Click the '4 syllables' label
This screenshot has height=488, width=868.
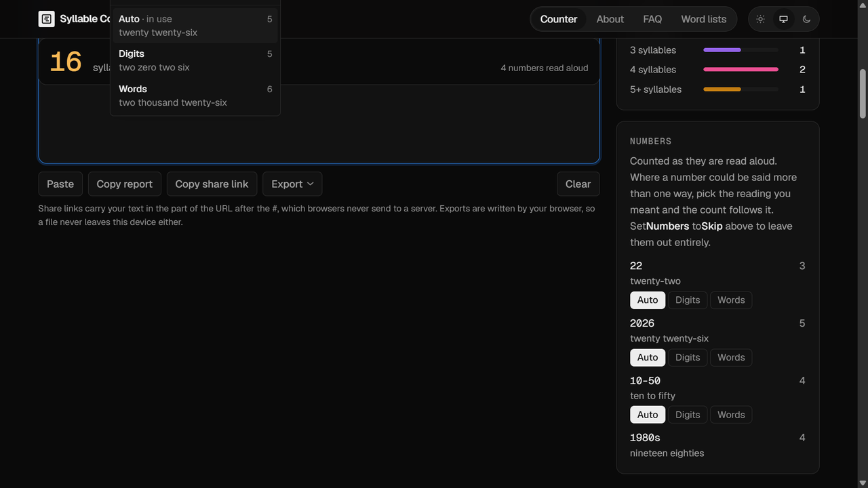tap(652, 69)
